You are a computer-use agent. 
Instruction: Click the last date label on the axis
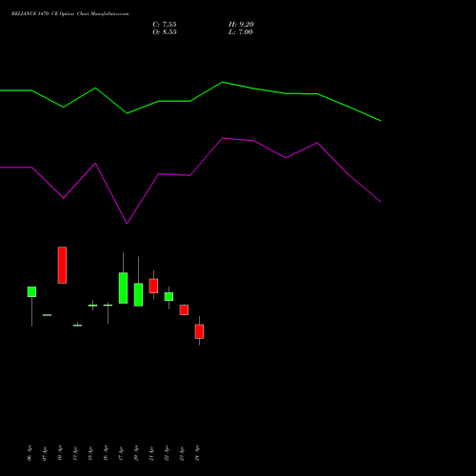click(197, 453)
